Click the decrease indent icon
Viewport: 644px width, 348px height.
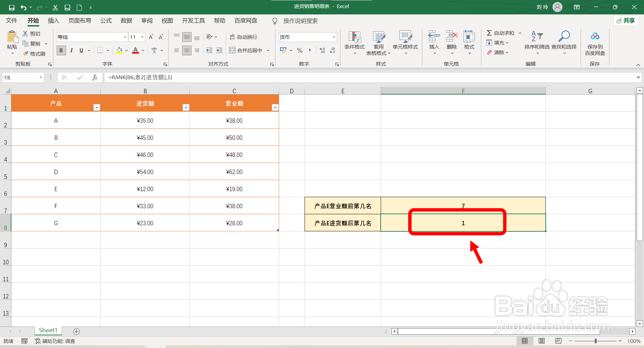pyautogui.click(x=209, y=50)
